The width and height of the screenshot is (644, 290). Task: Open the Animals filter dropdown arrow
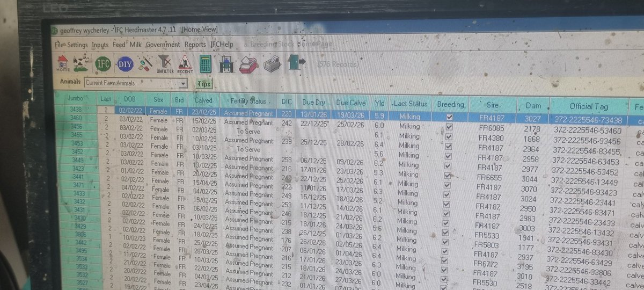point(183,83)
